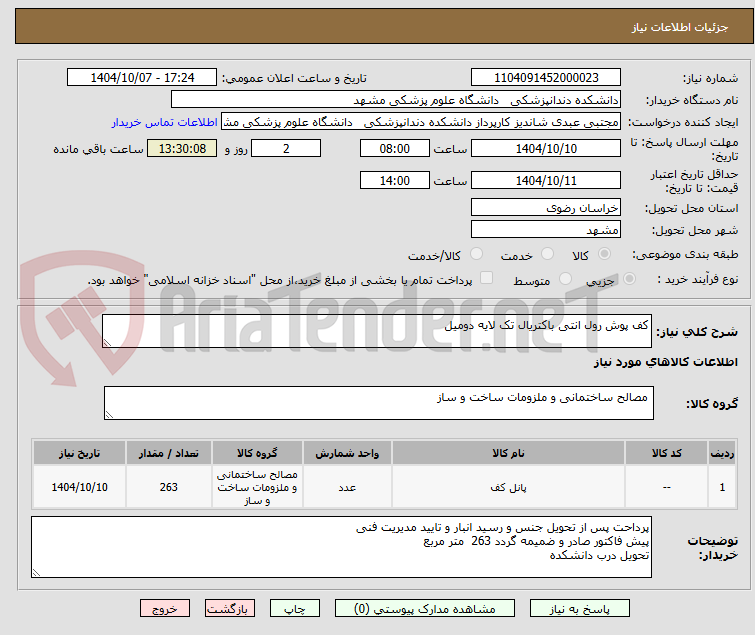755x635 pixels.
Task: Click the resize handle of گروه کالا box
Action: pos(109,415)
